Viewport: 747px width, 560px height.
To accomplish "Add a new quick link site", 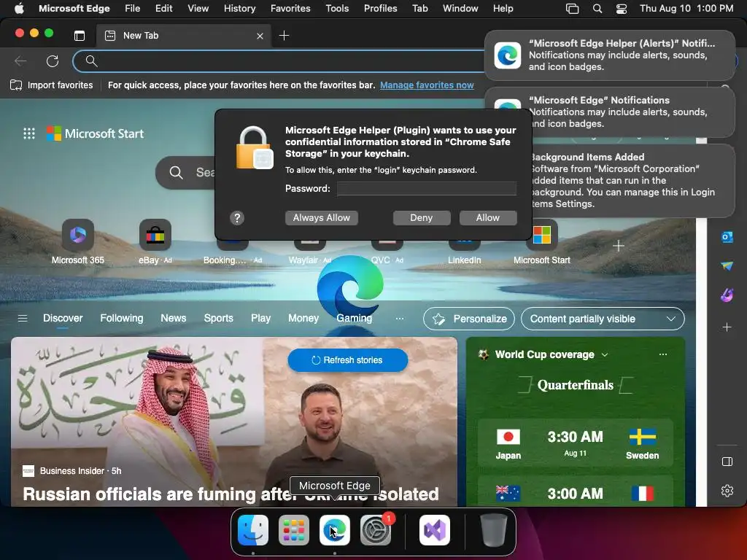I will pos(619,246).
